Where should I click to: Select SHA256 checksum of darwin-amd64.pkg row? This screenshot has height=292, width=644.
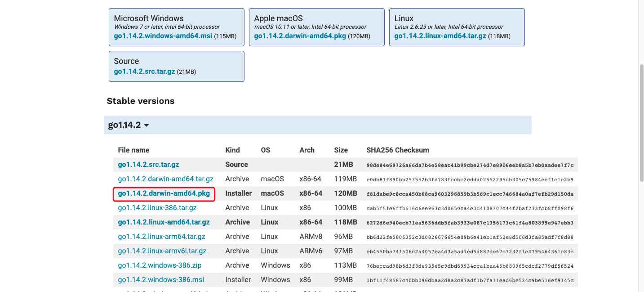[x=470, y=194]
